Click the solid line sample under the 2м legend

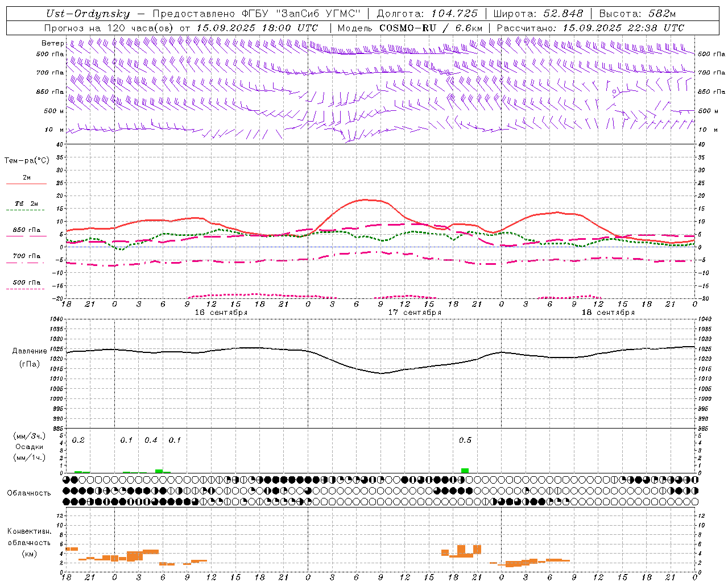[26, 184]
